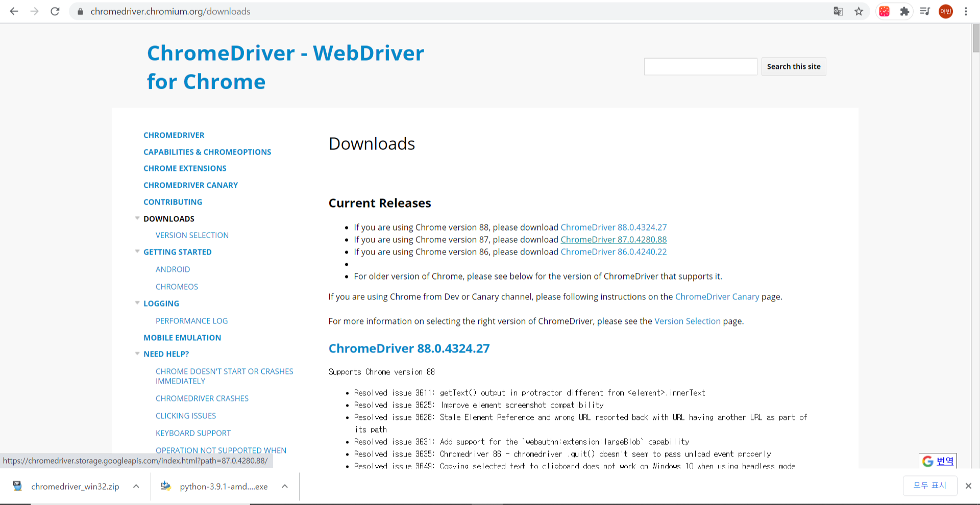Viewport: 980px width, 505px height.
Task: Click the padlock site security icon
Action: [x=80, y=11]
